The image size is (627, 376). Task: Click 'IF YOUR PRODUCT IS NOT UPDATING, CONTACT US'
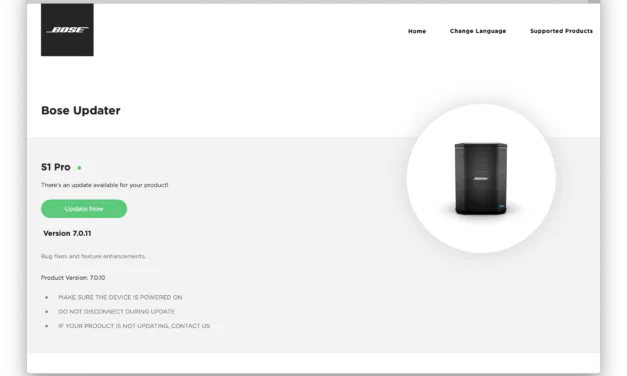pyautogui.click(x=134, y=326)
